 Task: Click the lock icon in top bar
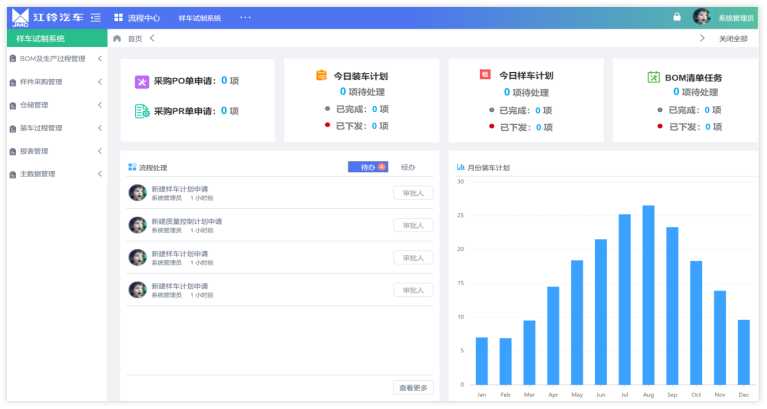tap(677, 17)
